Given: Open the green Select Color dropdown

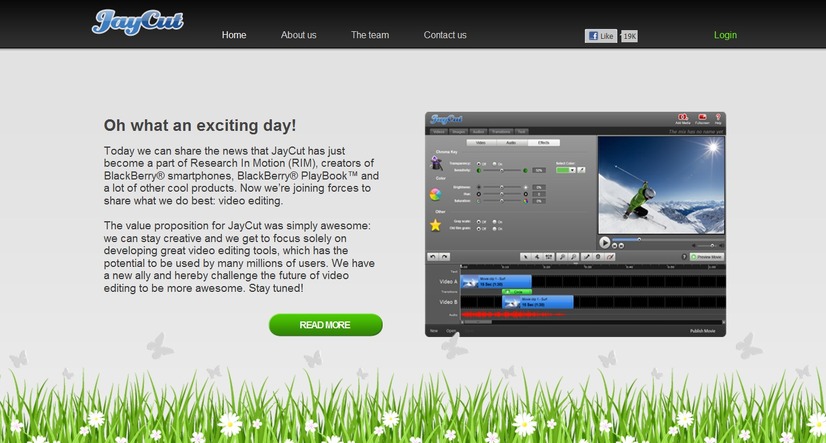Looking at the screenshot, I should (566, 170).
